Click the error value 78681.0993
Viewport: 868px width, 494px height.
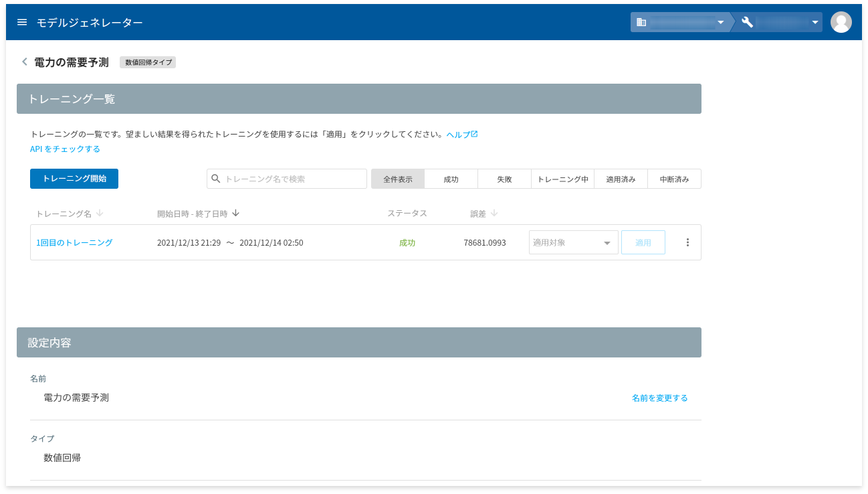485,242
